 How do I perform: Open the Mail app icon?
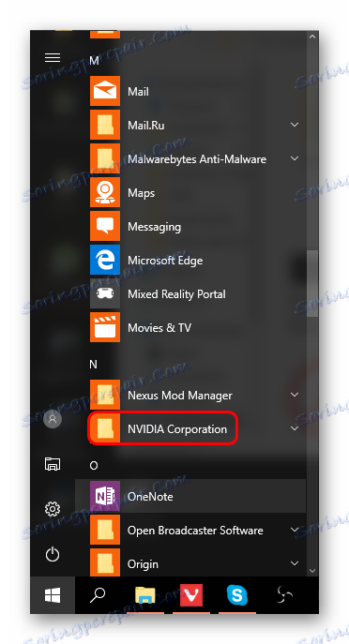pyautogui.click(x=105, y=91)
